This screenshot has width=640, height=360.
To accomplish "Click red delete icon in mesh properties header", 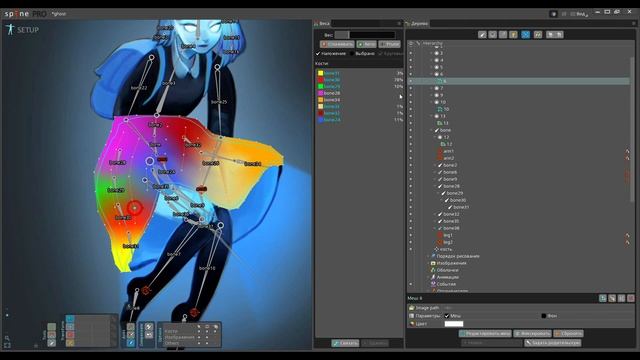I will point(631,298).
